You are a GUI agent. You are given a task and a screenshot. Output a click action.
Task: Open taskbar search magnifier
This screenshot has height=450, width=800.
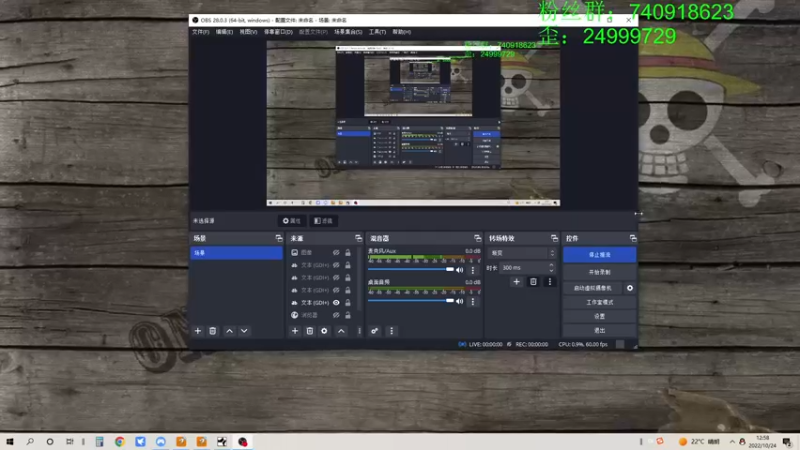(30, 442)
